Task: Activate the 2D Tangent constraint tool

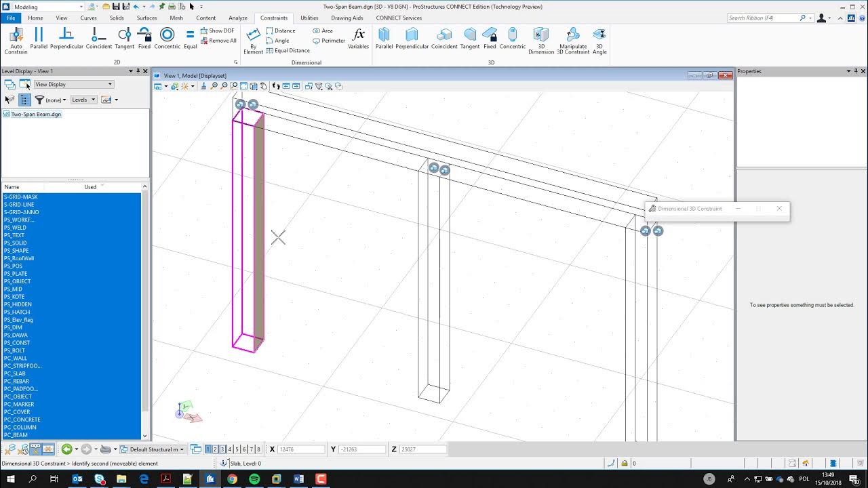Action: click(x=124, y=39)
